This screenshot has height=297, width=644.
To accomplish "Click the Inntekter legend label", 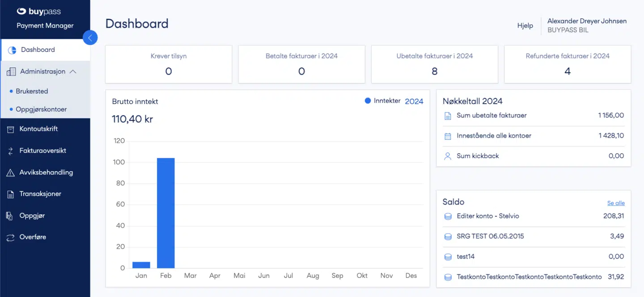I will [387, 101].
